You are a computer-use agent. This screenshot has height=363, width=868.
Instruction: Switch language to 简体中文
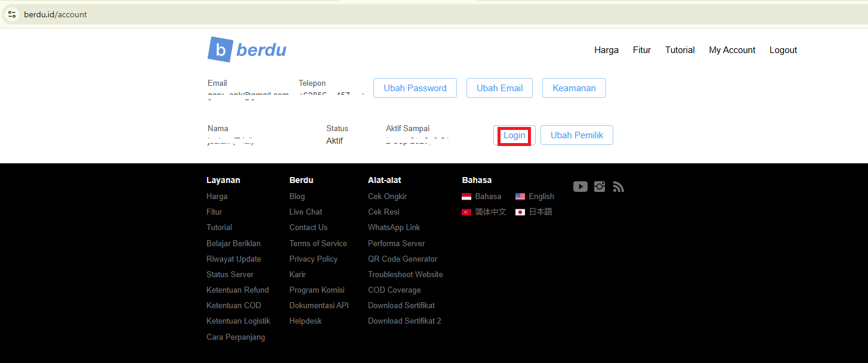[484, 212]
